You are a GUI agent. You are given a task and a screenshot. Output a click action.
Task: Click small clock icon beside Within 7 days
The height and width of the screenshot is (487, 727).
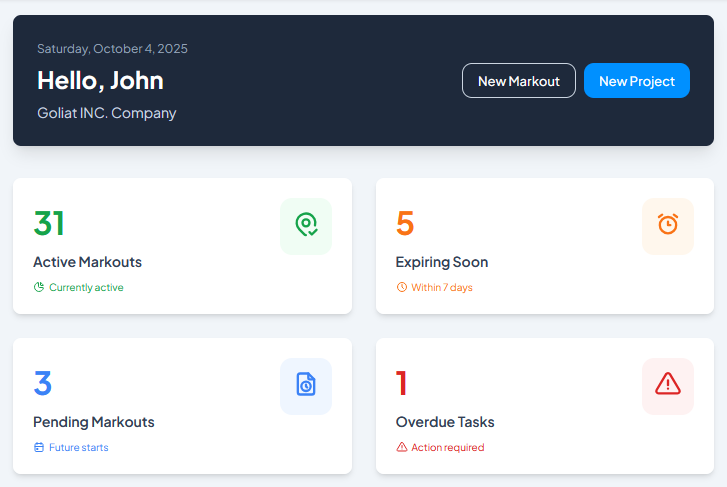[x=402, y=287]
